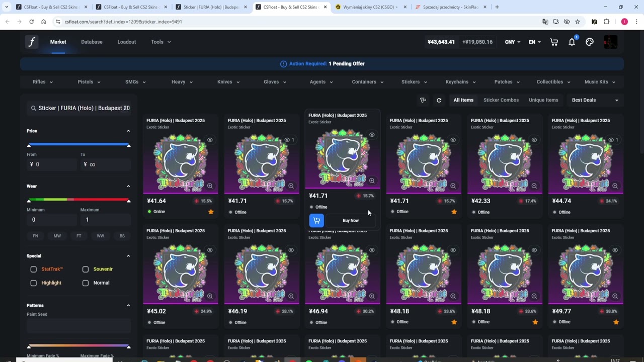Switch to Unique Items view
This screenshot has width=644, height=362.
543,100
